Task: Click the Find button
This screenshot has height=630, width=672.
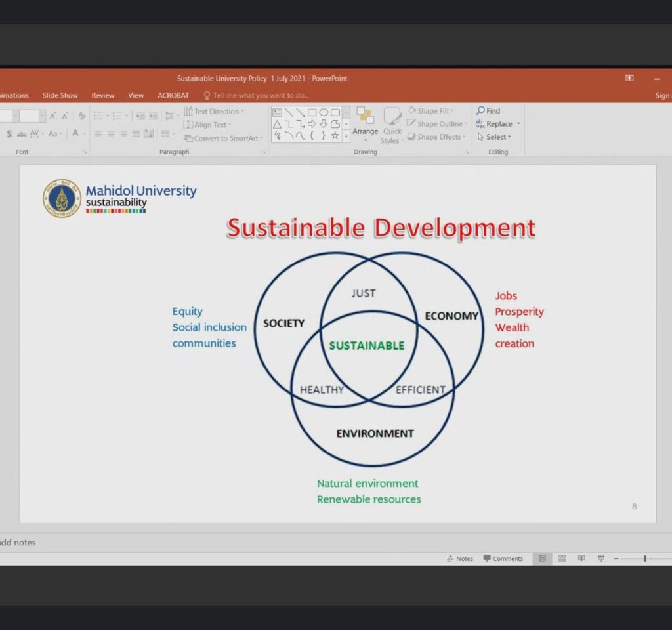Action: click(x=488, y=111)
